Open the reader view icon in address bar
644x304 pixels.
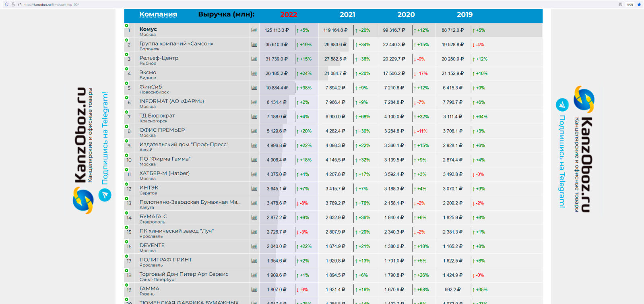tap(621, 4)
